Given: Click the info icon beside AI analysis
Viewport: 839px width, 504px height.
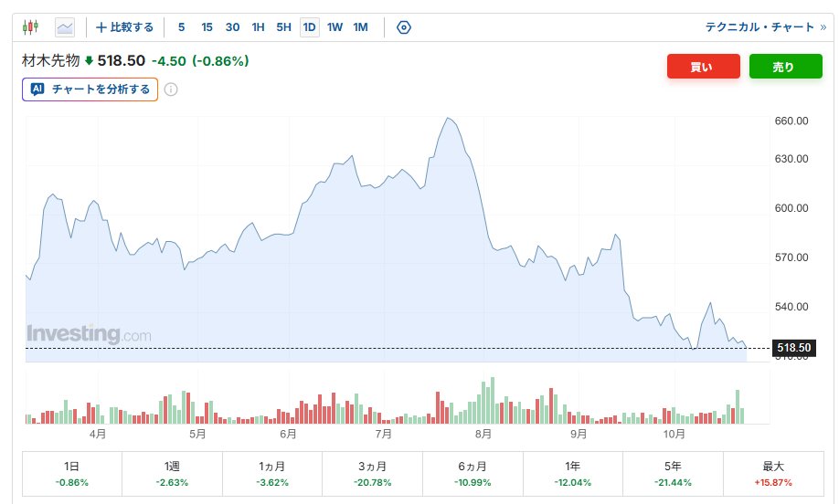Looking at the screenshot, I should (x=171, y=89).
